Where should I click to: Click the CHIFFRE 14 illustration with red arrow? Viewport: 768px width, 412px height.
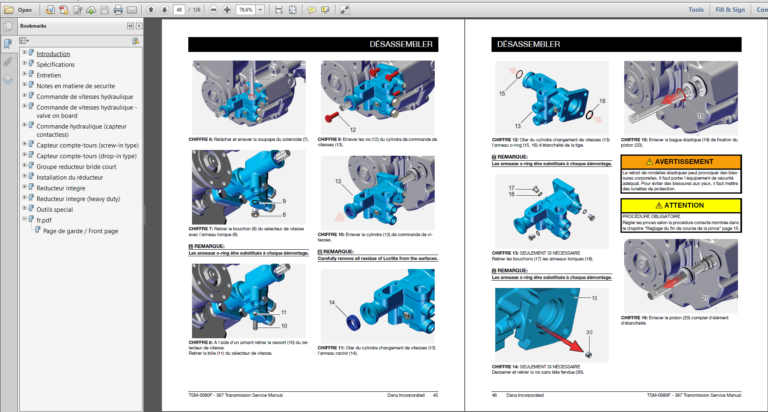(552, 325)
